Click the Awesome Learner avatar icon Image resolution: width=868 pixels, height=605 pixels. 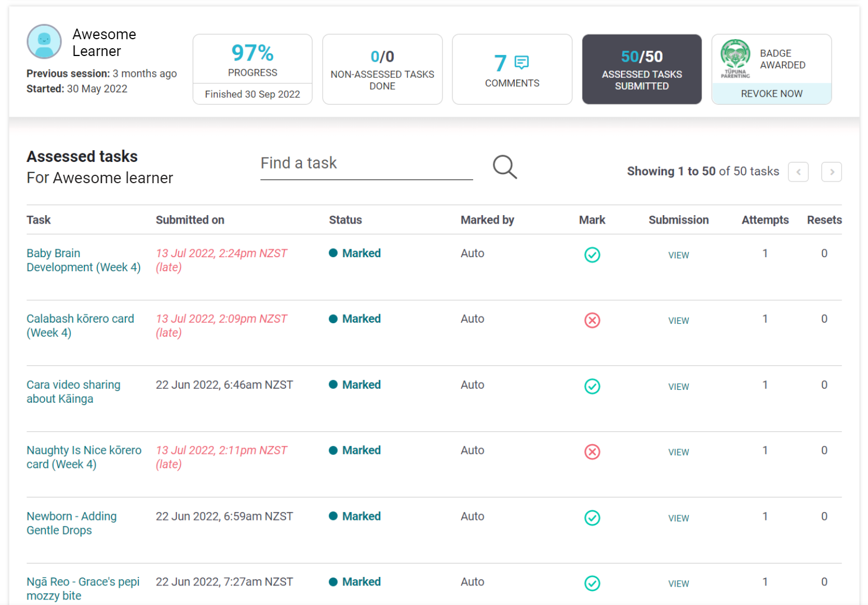[44, 41]
